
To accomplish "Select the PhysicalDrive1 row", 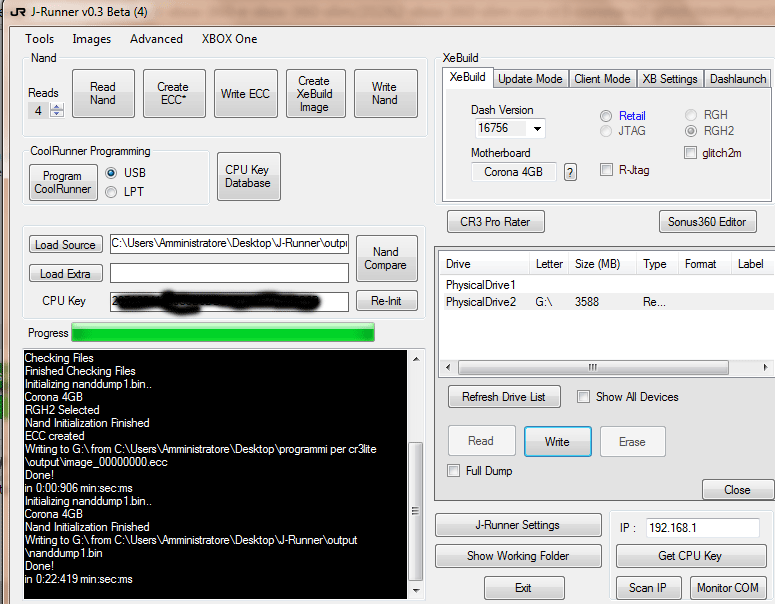I will coord(606,285).
